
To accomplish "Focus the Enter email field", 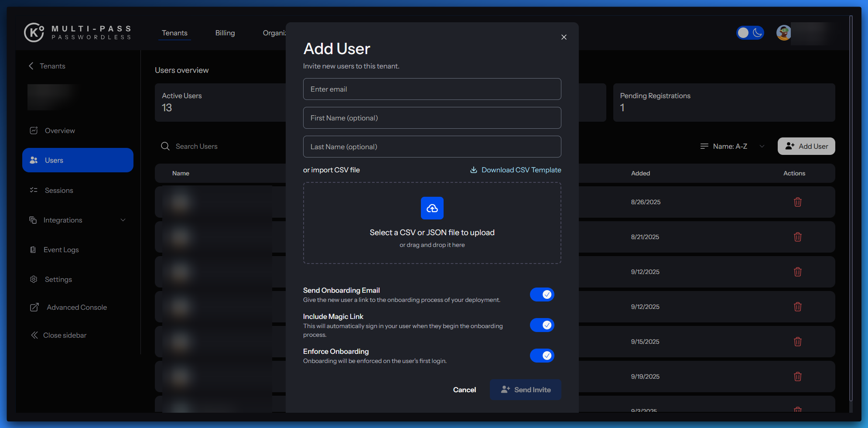I will pyautogui.click(x=432, y=89).
